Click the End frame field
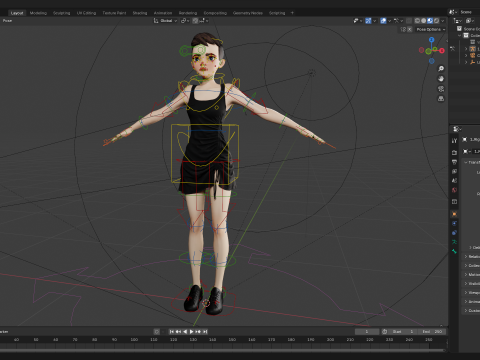The width and height of the screenshot is (480, 360). pos(432,332)
